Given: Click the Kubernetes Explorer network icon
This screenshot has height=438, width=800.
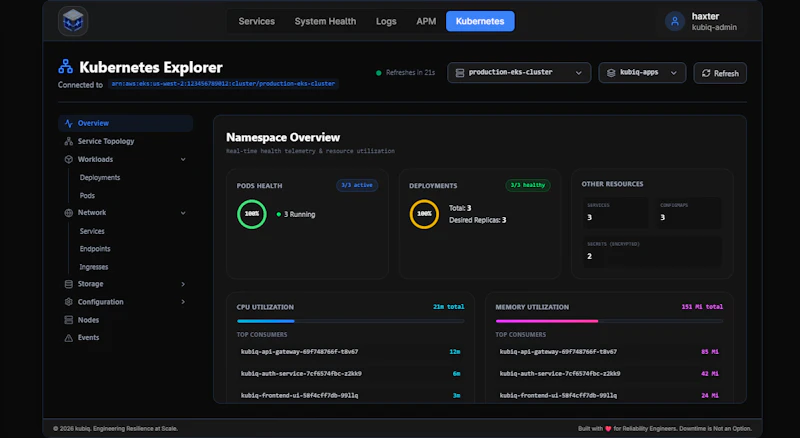Looking at the screenshot, I should click(x=65, y=66).
